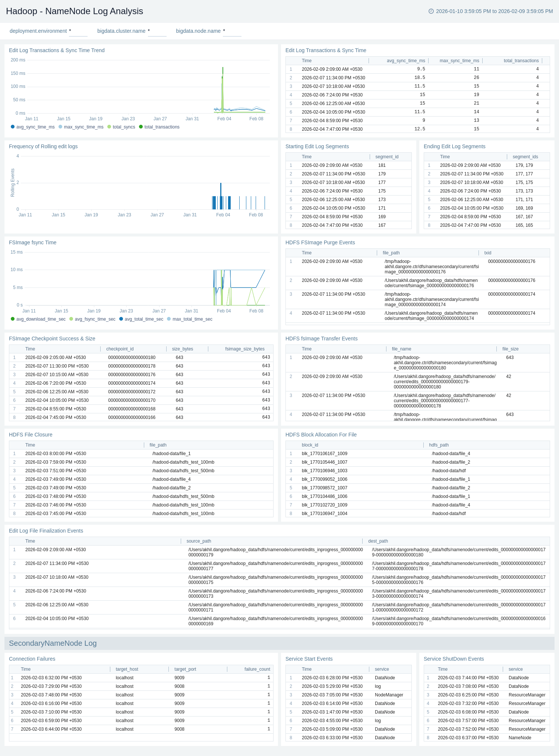Sort by checkpoint_id column header
The image size is (559, 756).
tap(120, 349)
